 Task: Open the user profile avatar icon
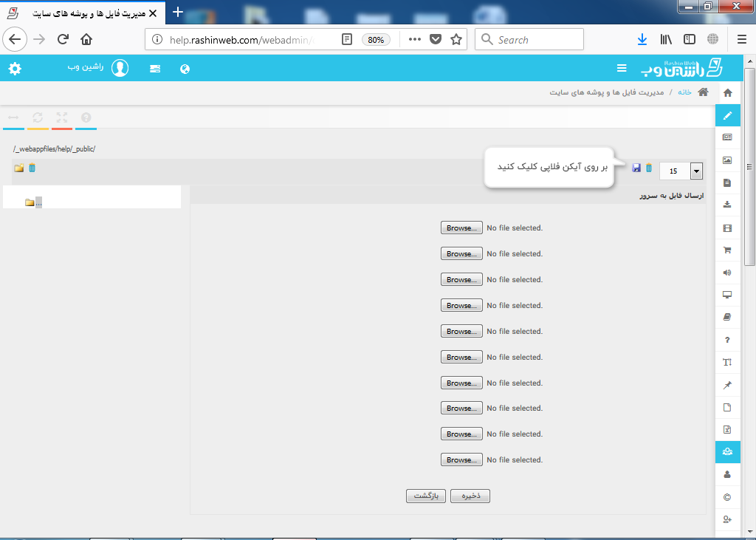click(x=120, y=68)
